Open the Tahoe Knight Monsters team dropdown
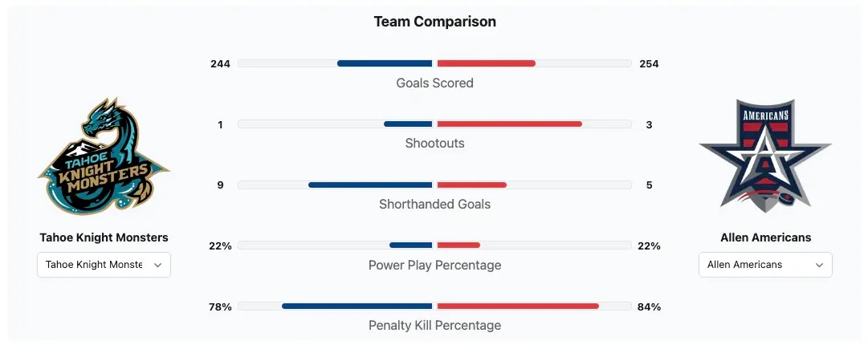This screenshot has height=345, width=868. click(104, 265)
